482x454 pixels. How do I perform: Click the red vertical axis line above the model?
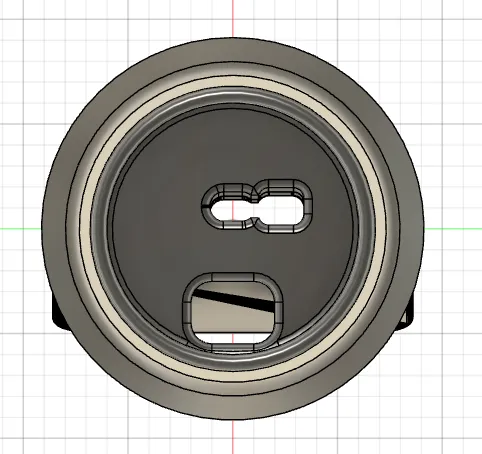click(233, 18)
